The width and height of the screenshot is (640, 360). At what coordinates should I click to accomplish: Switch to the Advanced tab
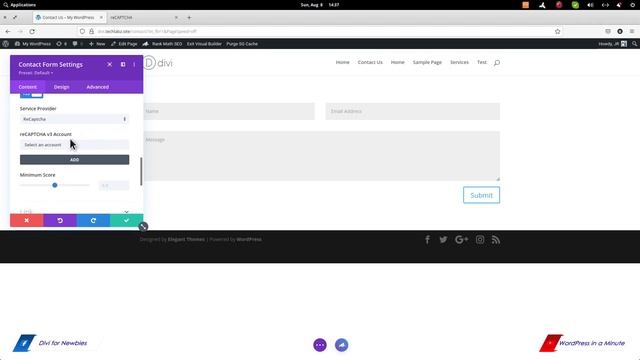coord(98,87)
